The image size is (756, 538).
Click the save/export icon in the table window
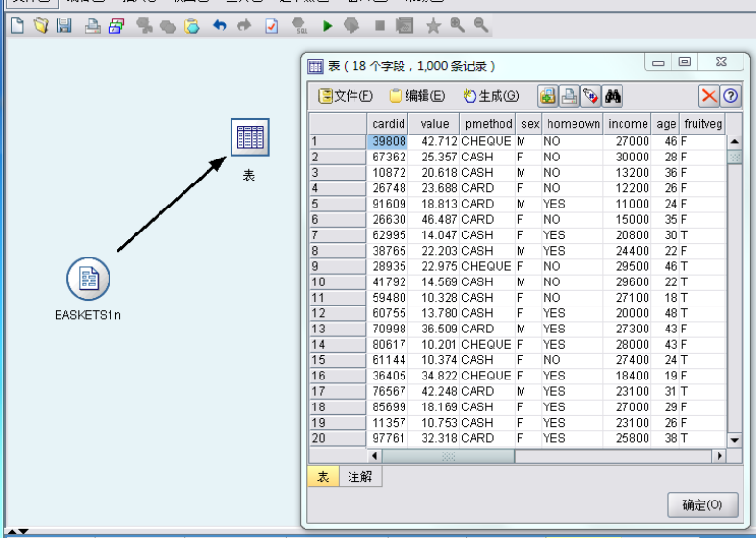[548, 96]
